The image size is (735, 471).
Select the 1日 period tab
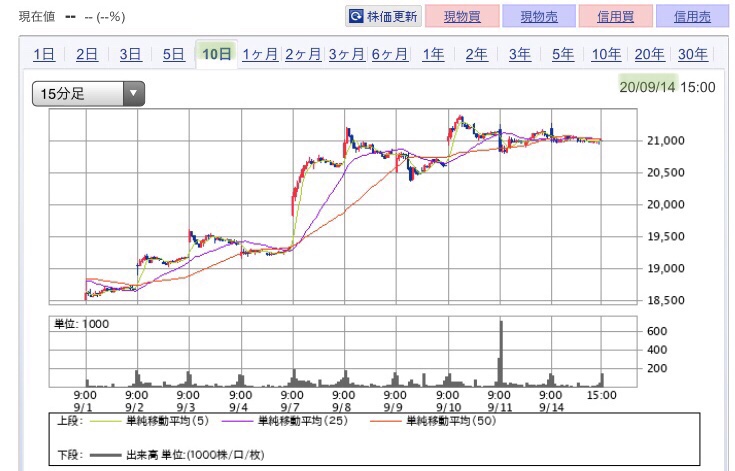[x=44, y=54]
